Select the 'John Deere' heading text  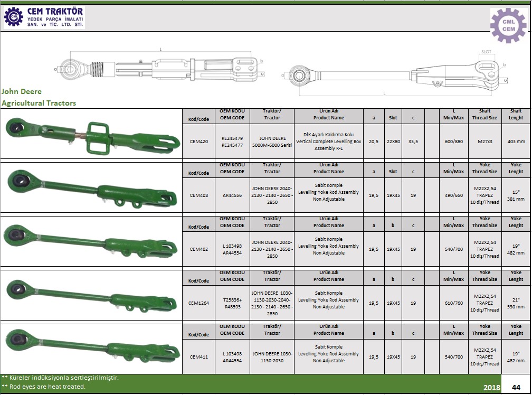coord(21,91)
